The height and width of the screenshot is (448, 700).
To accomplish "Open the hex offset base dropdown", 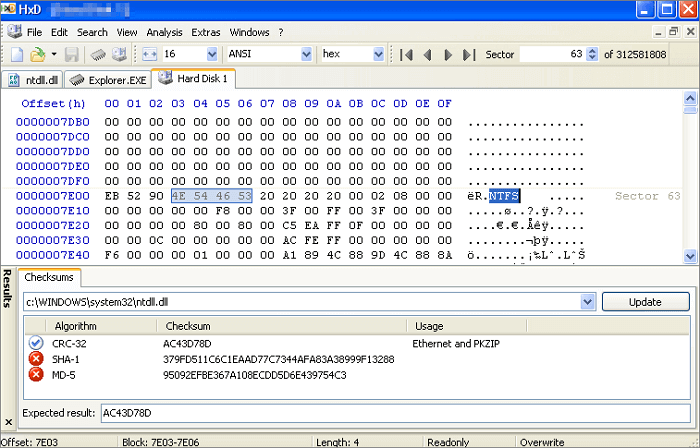I will [x=378, y=54].
